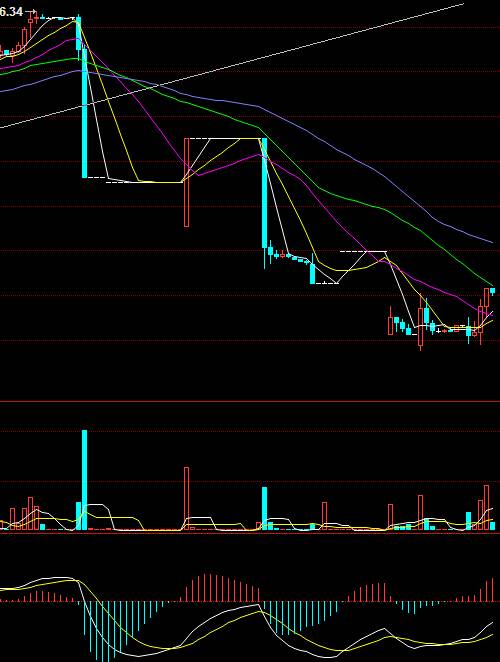Click the first long cyan crash candlestick
The width and height of the screenshot is (500, 662).
[x=84, y=113]
